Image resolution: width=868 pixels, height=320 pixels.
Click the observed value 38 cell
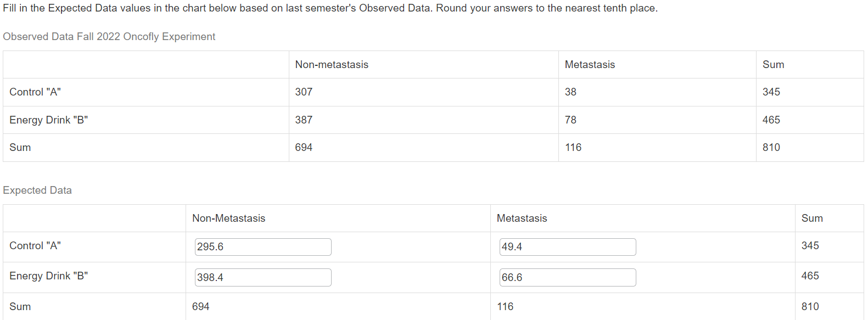click(x=657, y=92)
